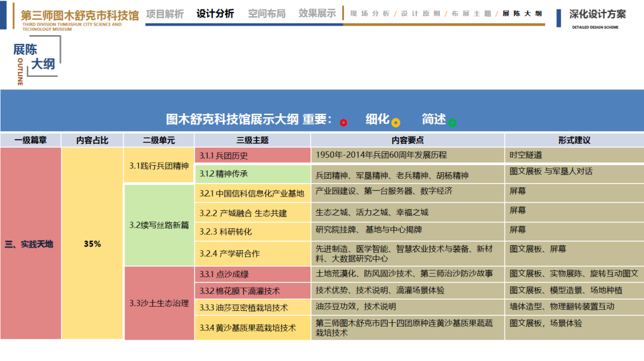Screen dimensions: 644x361
Task: Select the 三、实践天地 chapter cell
Action: click(x=30, y=244)
